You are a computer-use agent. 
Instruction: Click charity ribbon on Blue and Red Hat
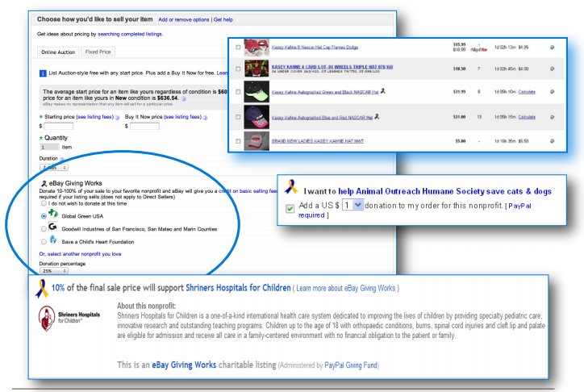click(377, 116)
